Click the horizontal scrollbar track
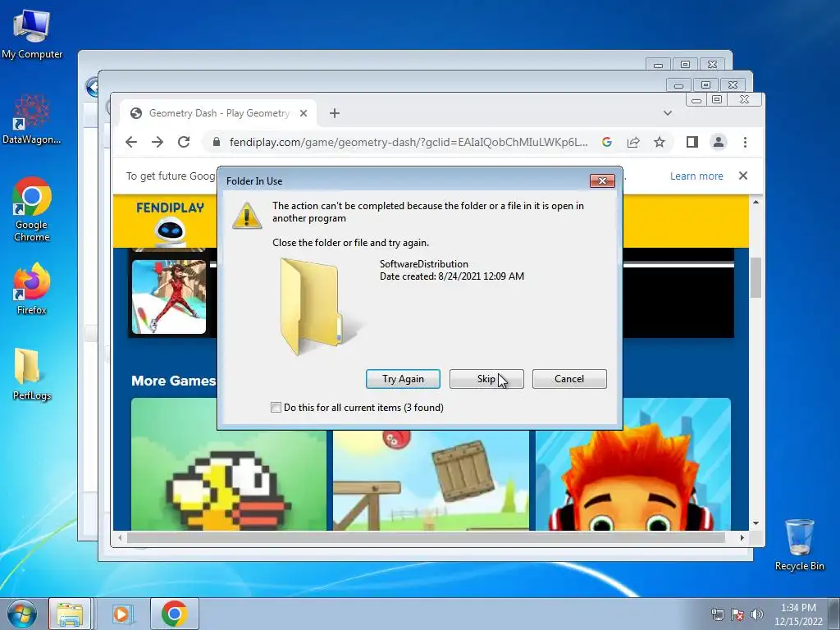This screenshot has width=840, height=630. click(x=426, y=537)
